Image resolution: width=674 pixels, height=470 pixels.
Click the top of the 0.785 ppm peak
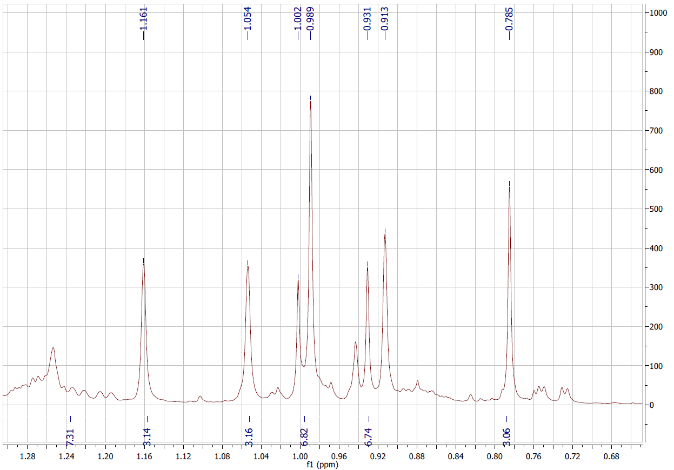coord(510,183)
